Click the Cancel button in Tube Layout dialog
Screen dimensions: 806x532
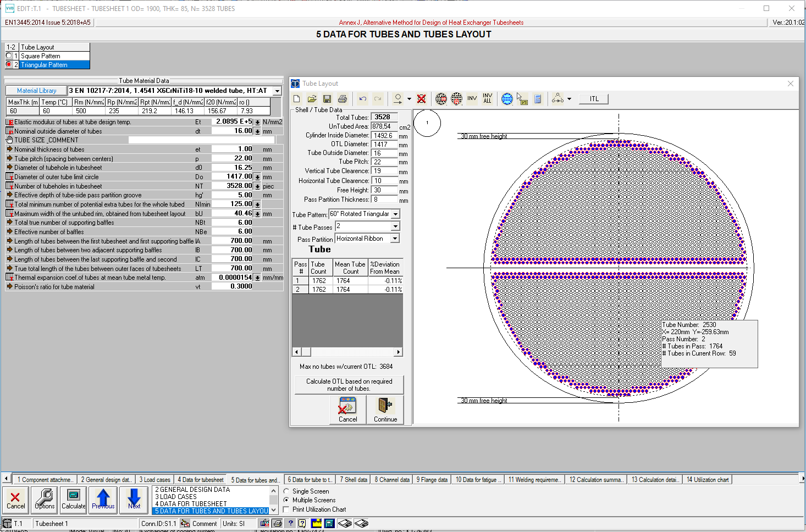pyautogui.click(x=347, y=410)
